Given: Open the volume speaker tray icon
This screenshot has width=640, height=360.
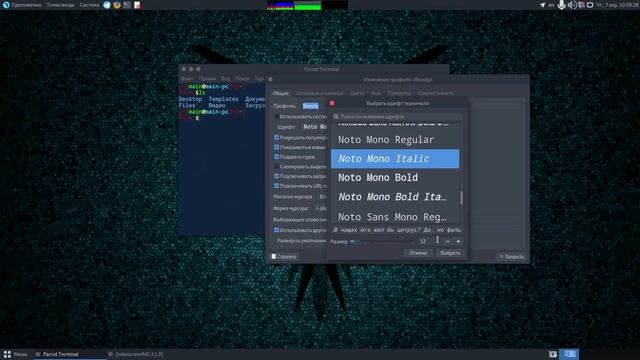Looking at the screenshot, I should [x=571, y=5].
